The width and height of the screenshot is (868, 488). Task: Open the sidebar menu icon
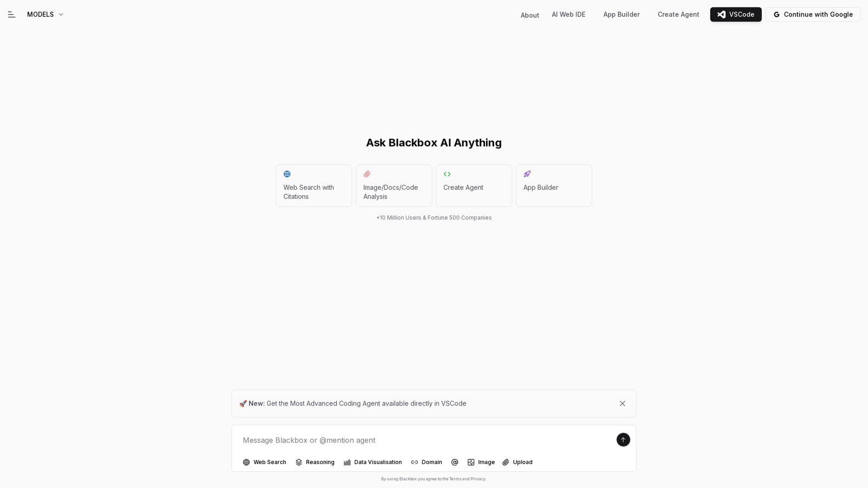(x=11, y=15)
